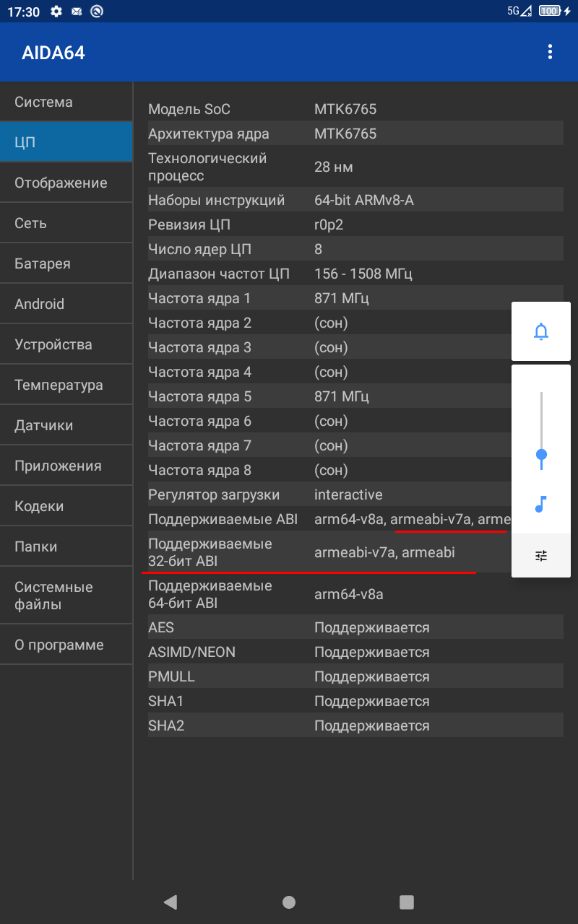578x924 pixels.
Task: Select the Поддерживаемые 32-бит ABI row
Action: [329, 552]
